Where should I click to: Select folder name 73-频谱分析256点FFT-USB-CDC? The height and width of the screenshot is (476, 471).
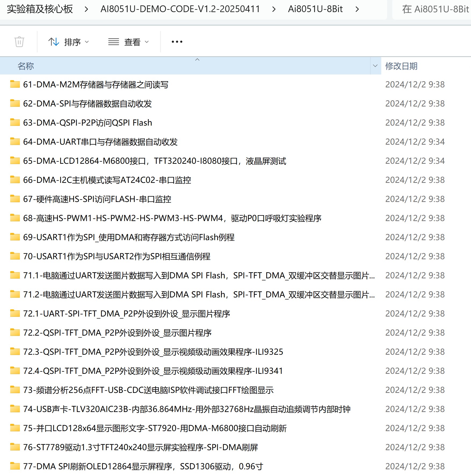tap(148, 390)
